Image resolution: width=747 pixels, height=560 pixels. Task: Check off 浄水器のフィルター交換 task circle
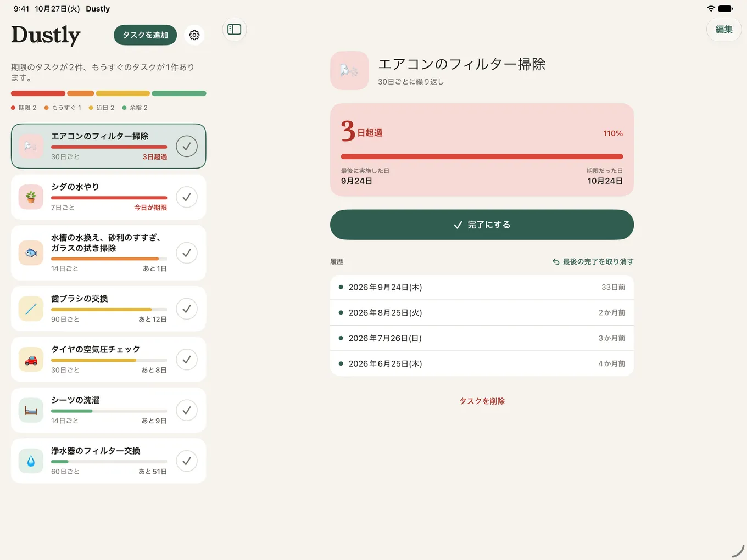point(187,461)
